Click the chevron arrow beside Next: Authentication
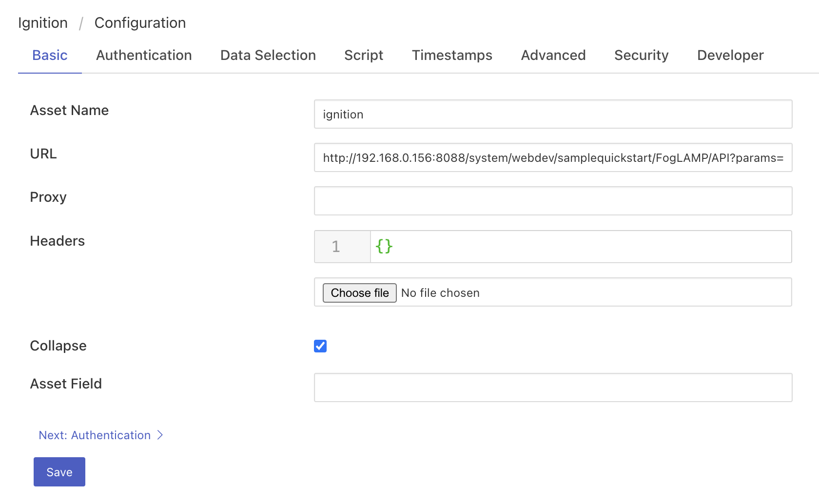The height and width of the screenshot is (504, 819). [160, 435]
